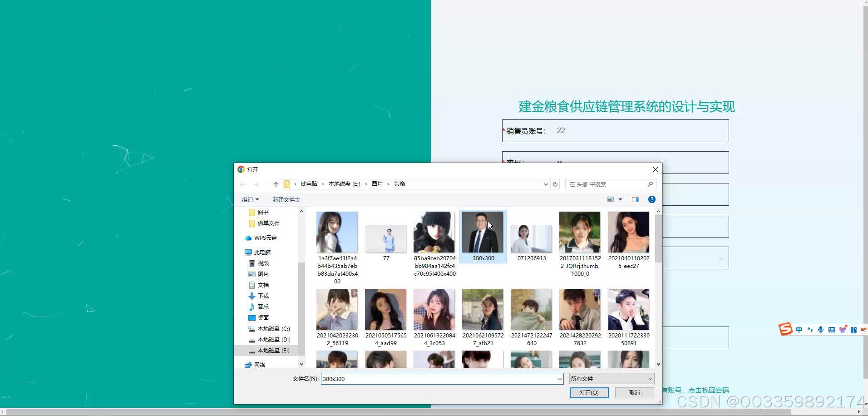Screen dimensions: 868x416
Task: Open the Sogou toolbox grid icon
Action: tap(853, 330)
